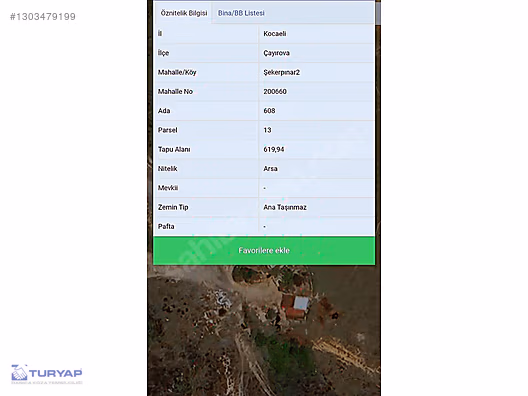The height and width of the screenshot is (396, 528).
Task: Select the Mahalle/Köy label
Action: point(177,72)
